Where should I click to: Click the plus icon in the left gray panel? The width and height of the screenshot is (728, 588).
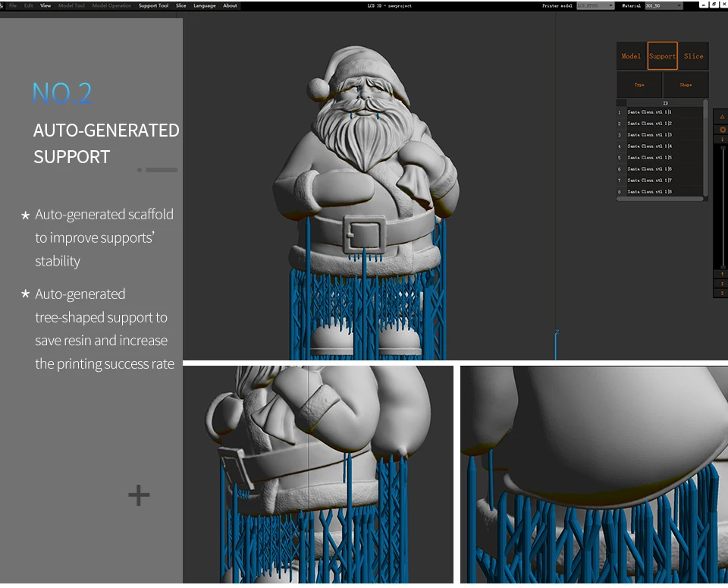139,495
